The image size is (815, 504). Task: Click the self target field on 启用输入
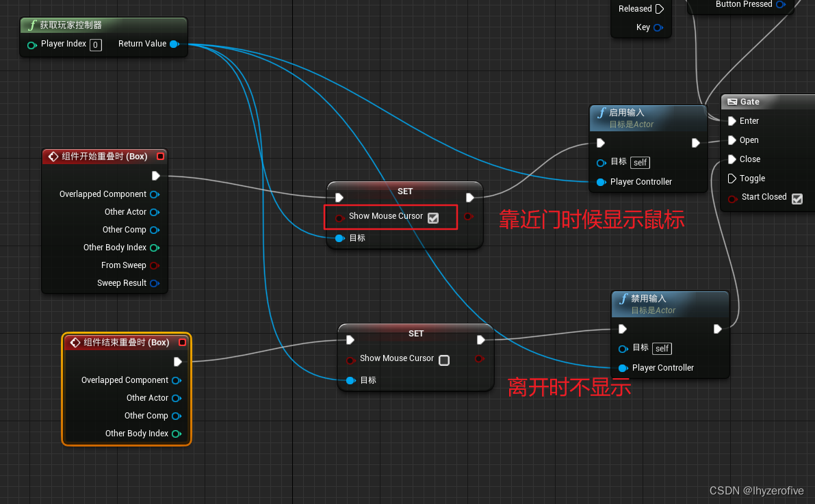point(640,163)
